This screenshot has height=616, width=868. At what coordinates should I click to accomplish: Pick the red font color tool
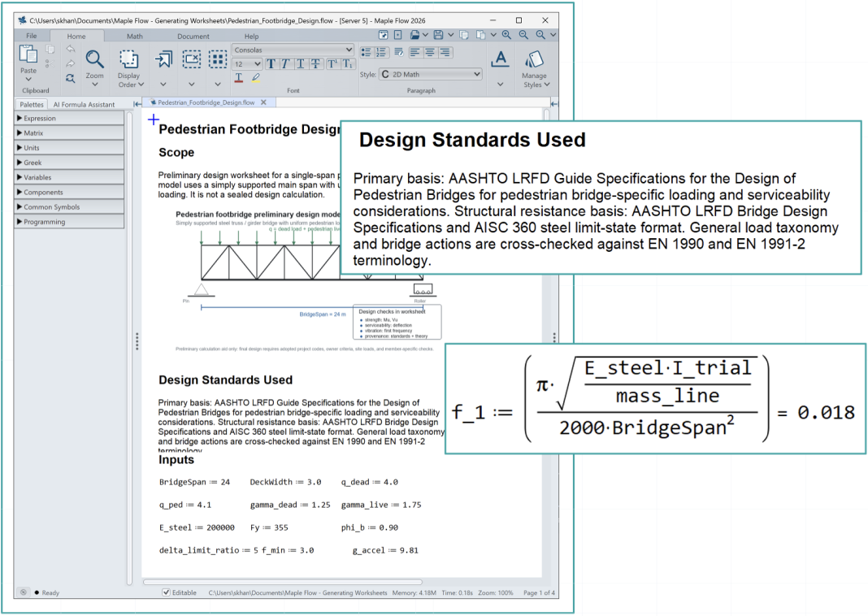[239, 78]
